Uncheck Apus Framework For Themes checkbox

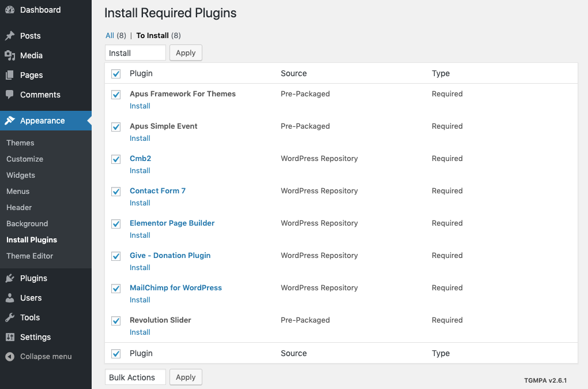pos(116,94)
